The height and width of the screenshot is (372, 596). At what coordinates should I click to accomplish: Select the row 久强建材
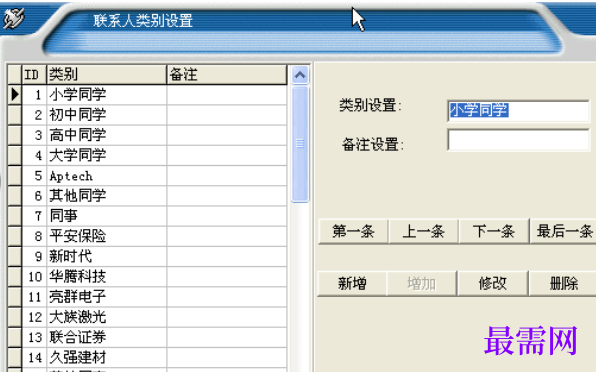147,357
